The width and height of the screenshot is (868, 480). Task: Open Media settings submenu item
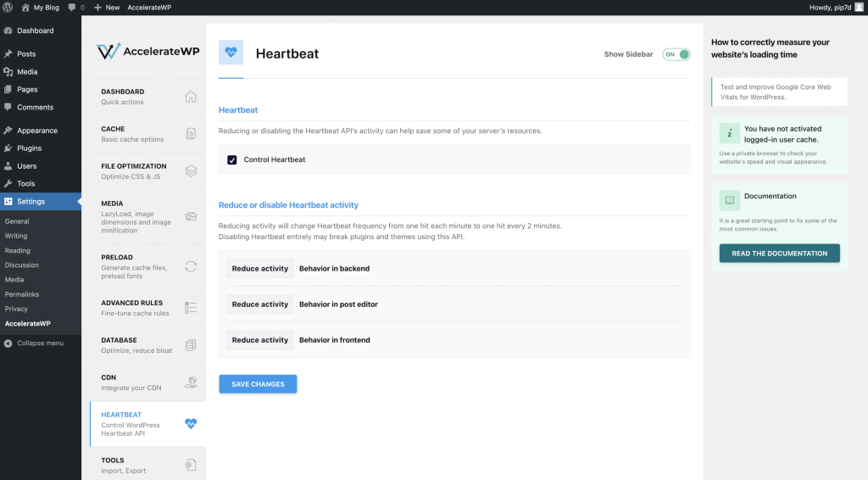[14, 280]
